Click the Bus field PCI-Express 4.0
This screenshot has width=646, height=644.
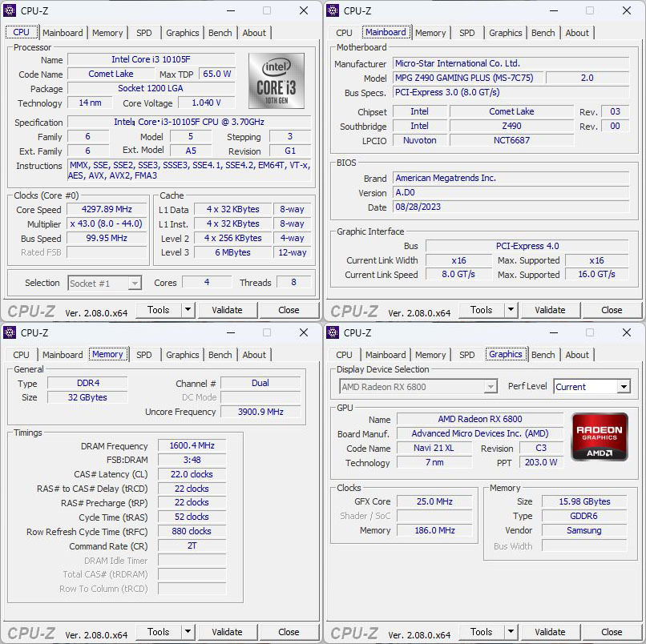527,246
